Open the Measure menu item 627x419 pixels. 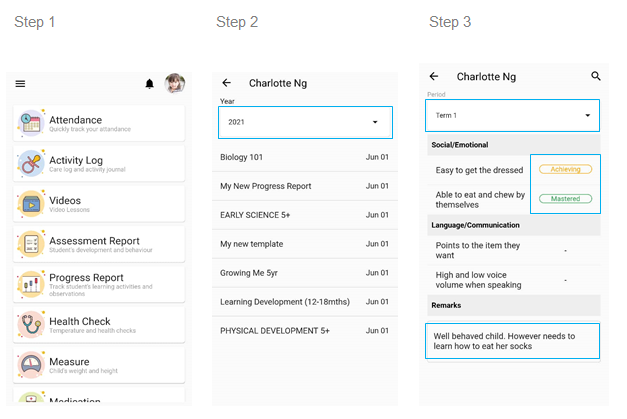pyautogui.click(x=100, y=364)
